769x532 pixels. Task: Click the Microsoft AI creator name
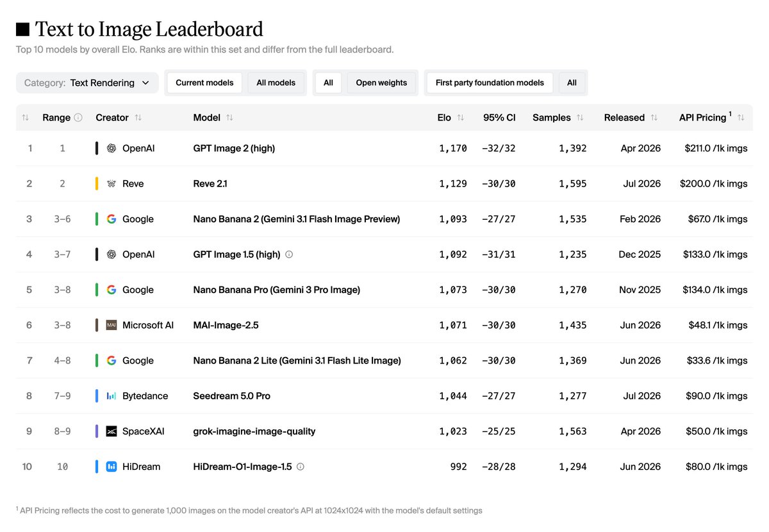148,325
